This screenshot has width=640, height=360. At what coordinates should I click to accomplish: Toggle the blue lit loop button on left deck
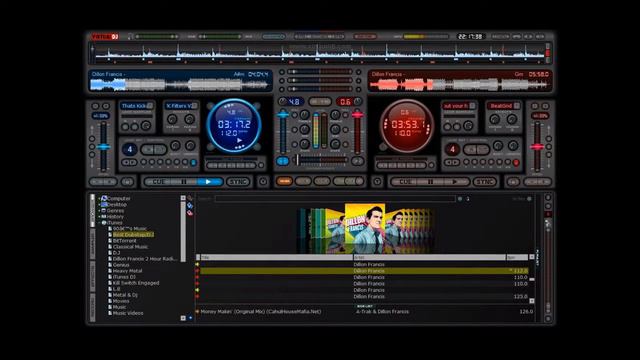[193, 163]
